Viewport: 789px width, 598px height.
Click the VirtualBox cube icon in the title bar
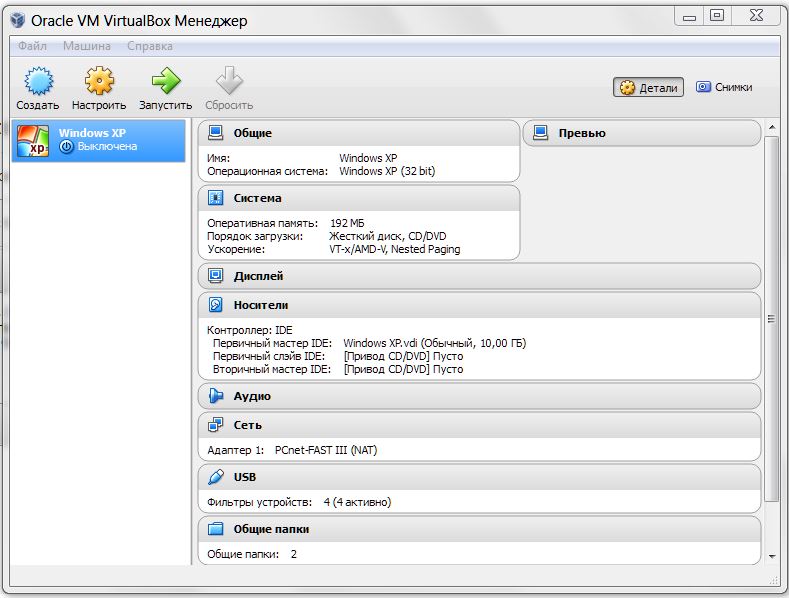(x=18, y=20)
